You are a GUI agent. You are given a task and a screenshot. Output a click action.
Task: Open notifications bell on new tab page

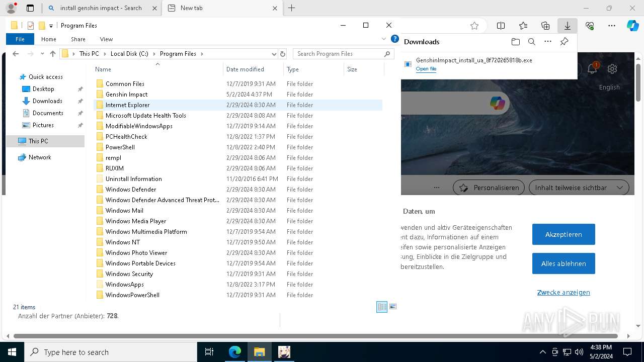pos(592,69)
